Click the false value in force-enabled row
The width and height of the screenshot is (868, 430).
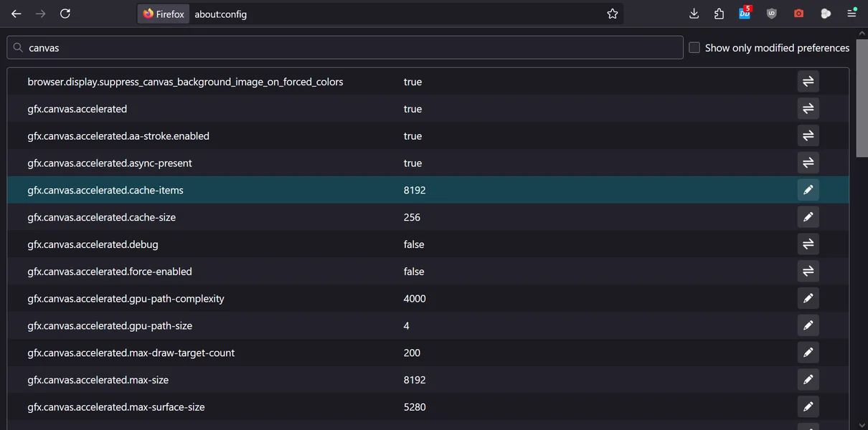pos(414,272)
